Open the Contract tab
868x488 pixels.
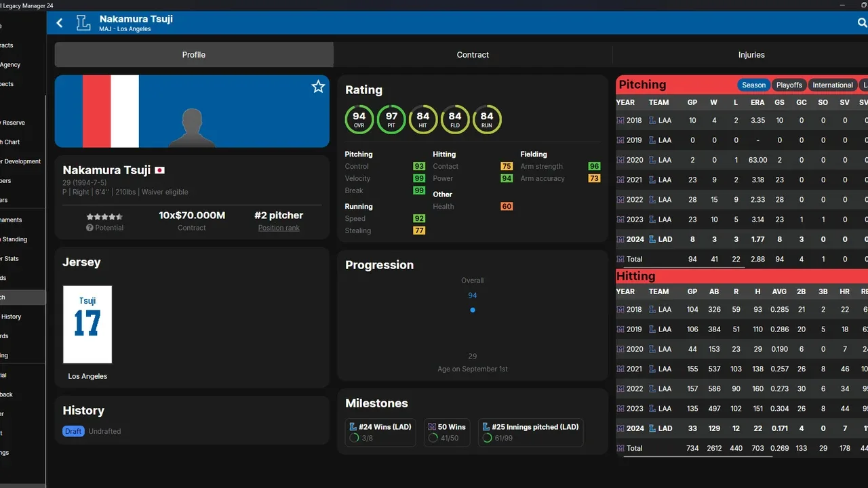tap(473, 55)
